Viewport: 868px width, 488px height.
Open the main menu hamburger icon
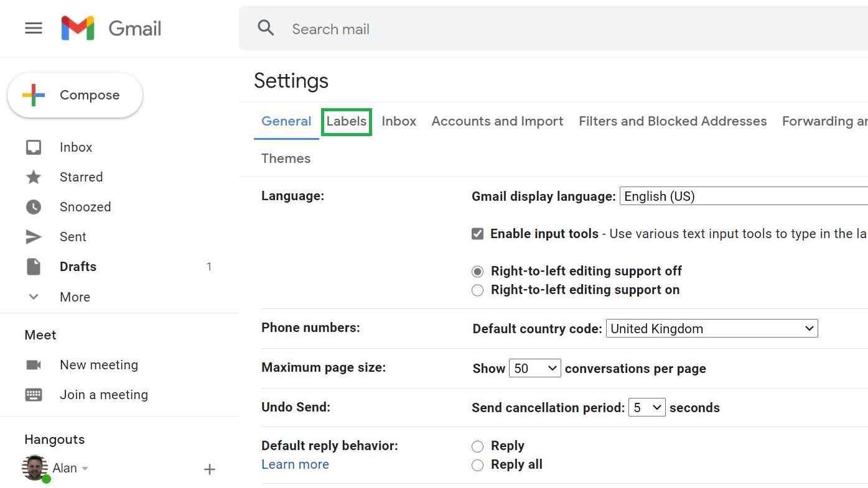pyautogui.click(x=34, y=29)
